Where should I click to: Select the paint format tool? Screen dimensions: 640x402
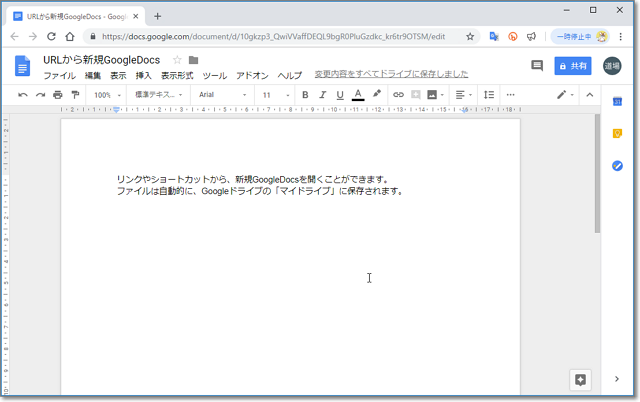point(75,95)
